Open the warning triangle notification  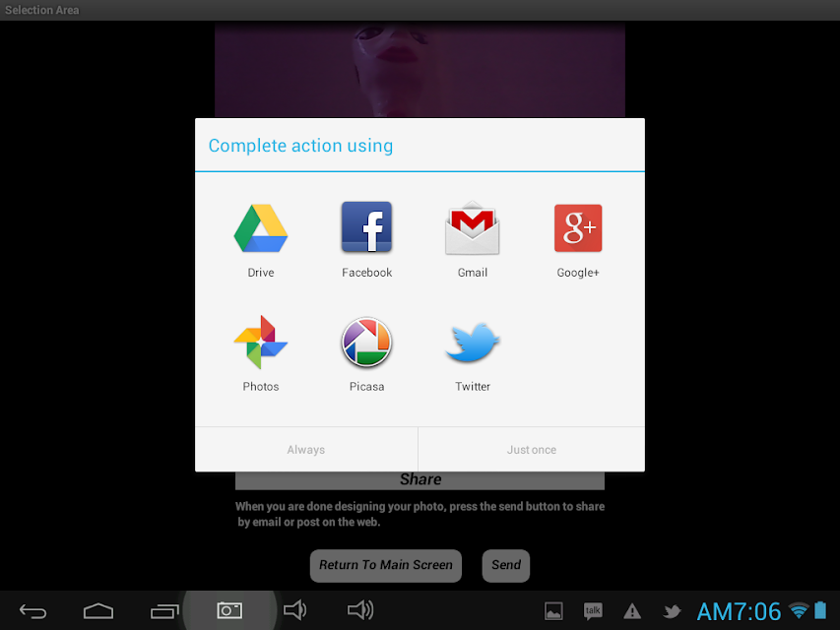point(632,611)
